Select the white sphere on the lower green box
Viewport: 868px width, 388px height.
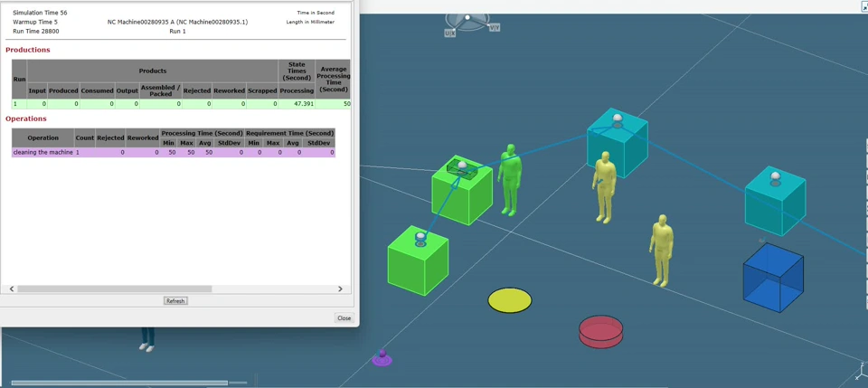click(x=420, y=236)
